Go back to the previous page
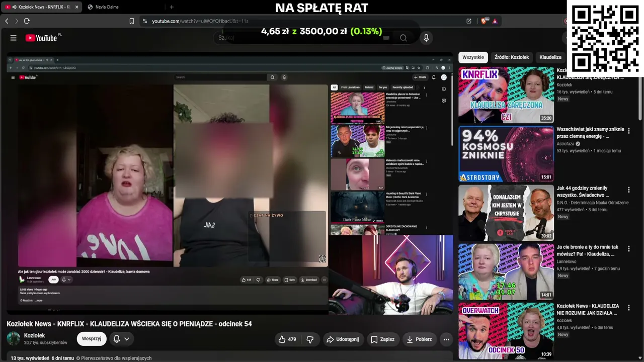This screenshot has width=644, height=362. pyautogui.click(x=7, y=21)
